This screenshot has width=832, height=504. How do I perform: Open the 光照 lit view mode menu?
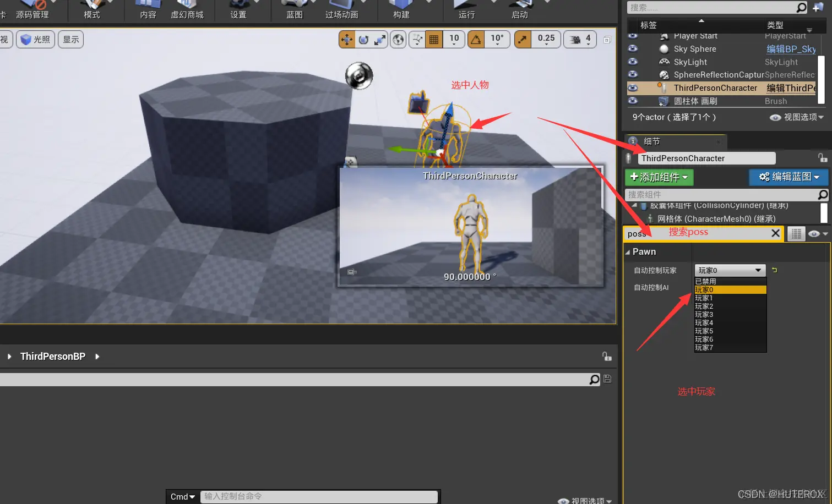[x=35, y=40]
